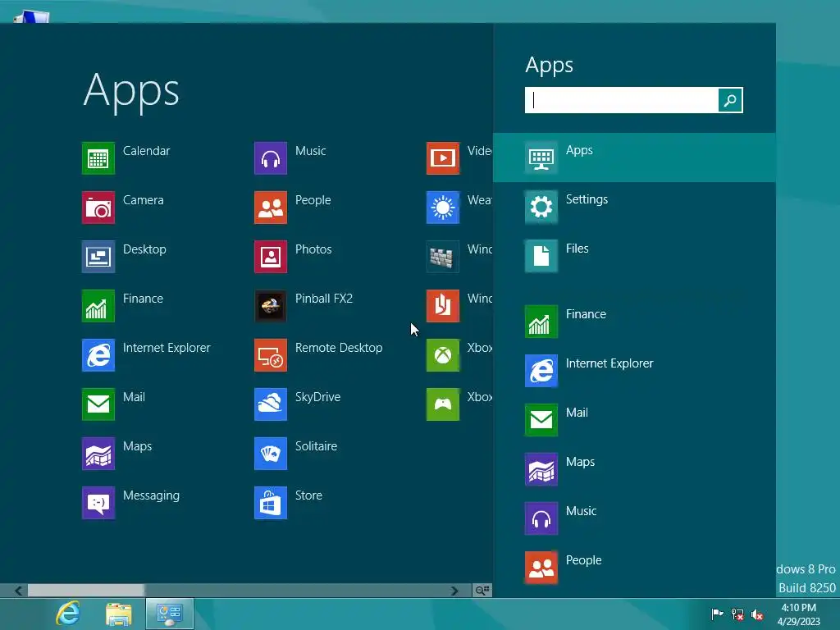Click the network status tray icon
The width and height of the screenshot is (840, 630).
tap(737, 614)
